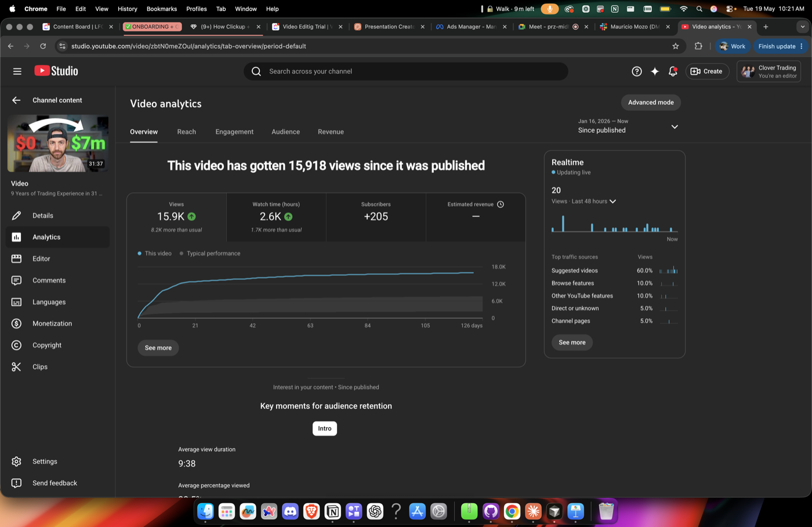Reload the page in Chrome

point(43,46)
